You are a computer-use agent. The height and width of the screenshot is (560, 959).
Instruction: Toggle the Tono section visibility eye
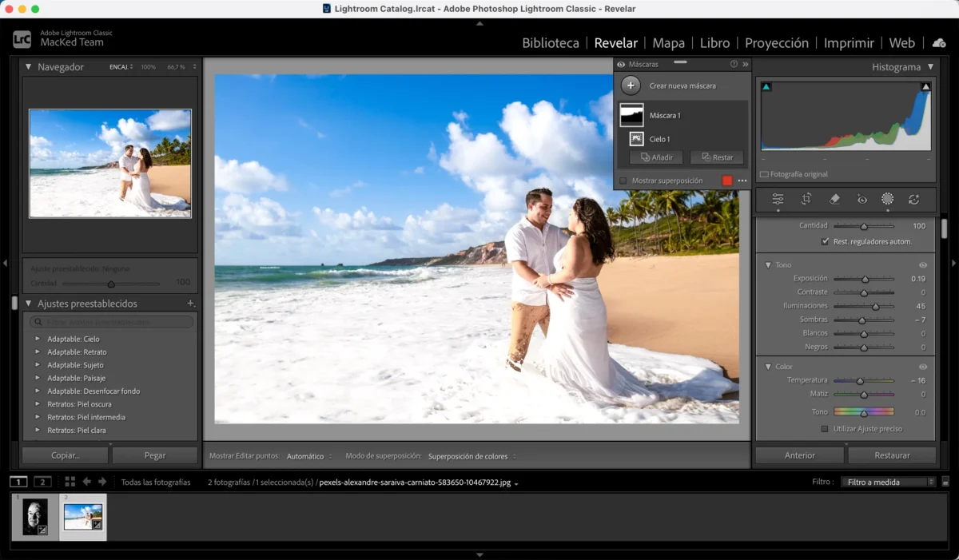pos(923,264)
